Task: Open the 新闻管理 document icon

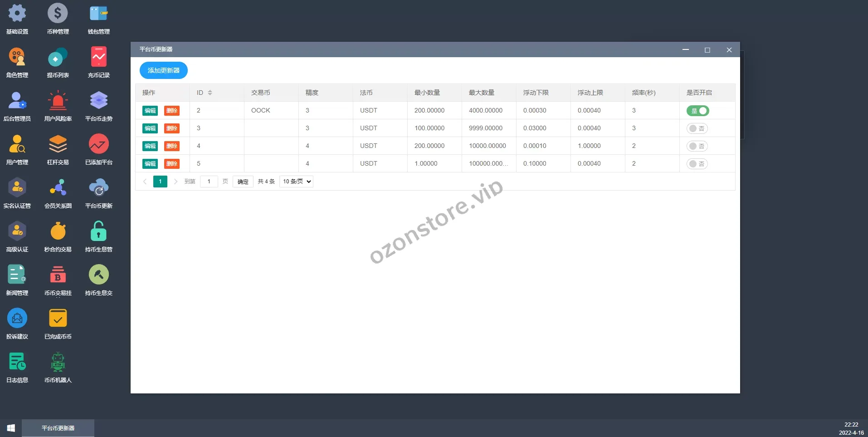Action: tap(17, 275)
